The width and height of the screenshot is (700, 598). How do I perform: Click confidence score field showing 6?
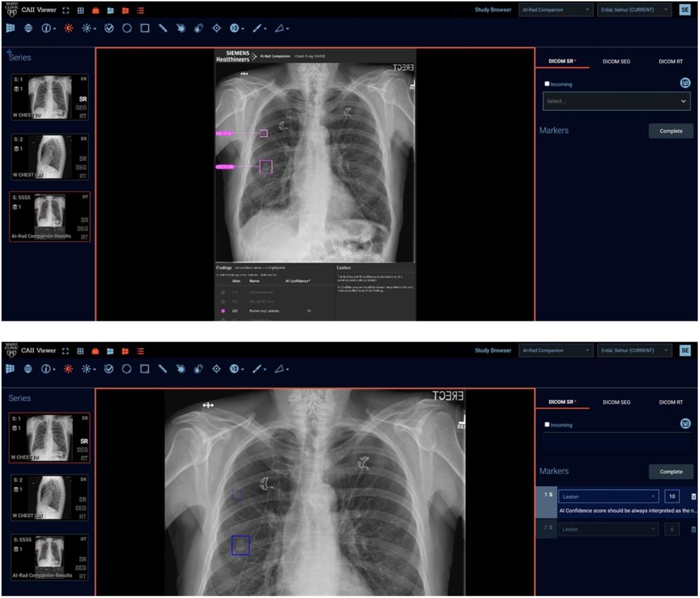(672, 529)
